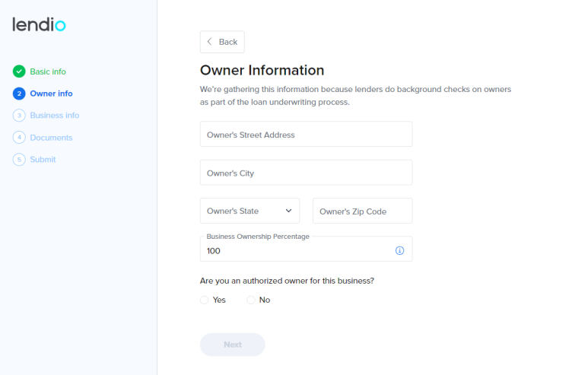Click the green checkmark step icon
Screen dimensions: 588x375
pyautogui.click(x=19, y=72)
